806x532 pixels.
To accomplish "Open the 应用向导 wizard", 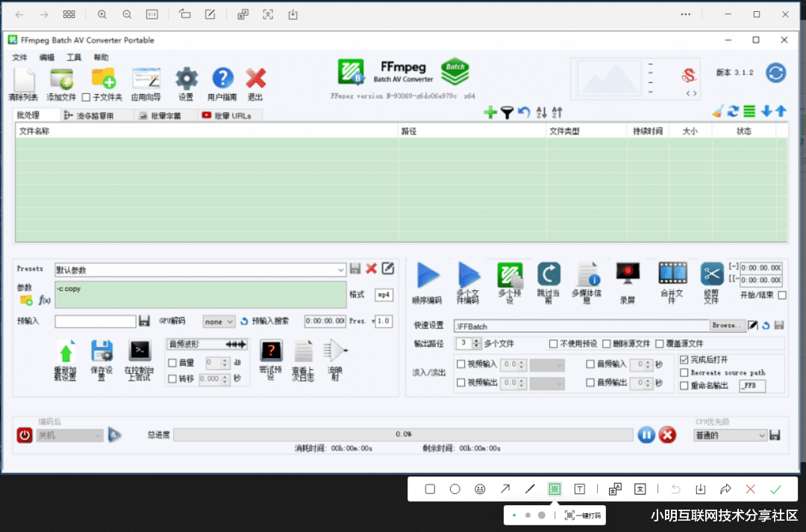I will [x=146, y=80].
